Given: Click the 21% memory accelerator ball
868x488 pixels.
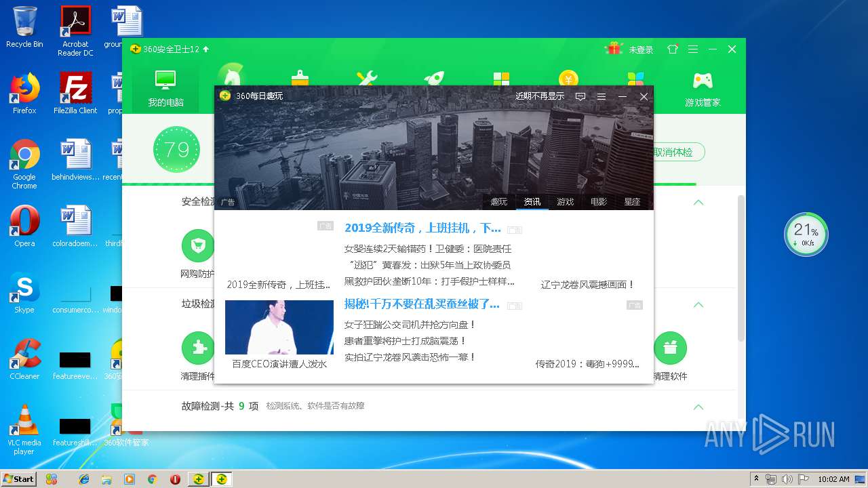Looking at the screenshot, I should coord(806,235).
